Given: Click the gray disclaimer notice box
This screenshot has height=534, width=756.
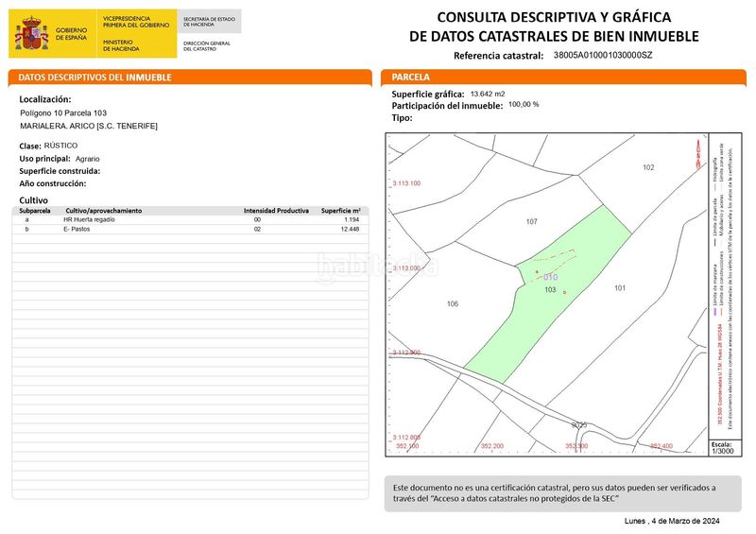Looking at the screenshot, I should 562,493.
